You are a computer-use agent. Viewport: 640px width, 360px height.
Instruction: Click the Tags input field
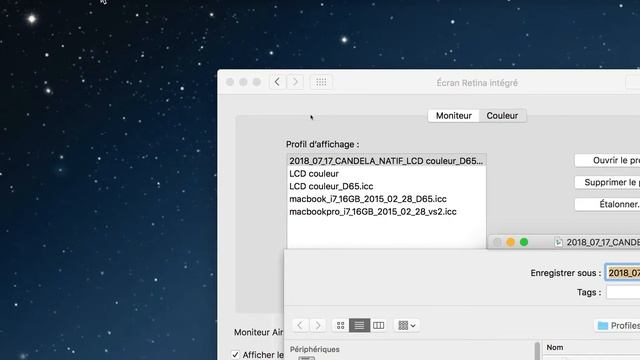tap(623, 292)
